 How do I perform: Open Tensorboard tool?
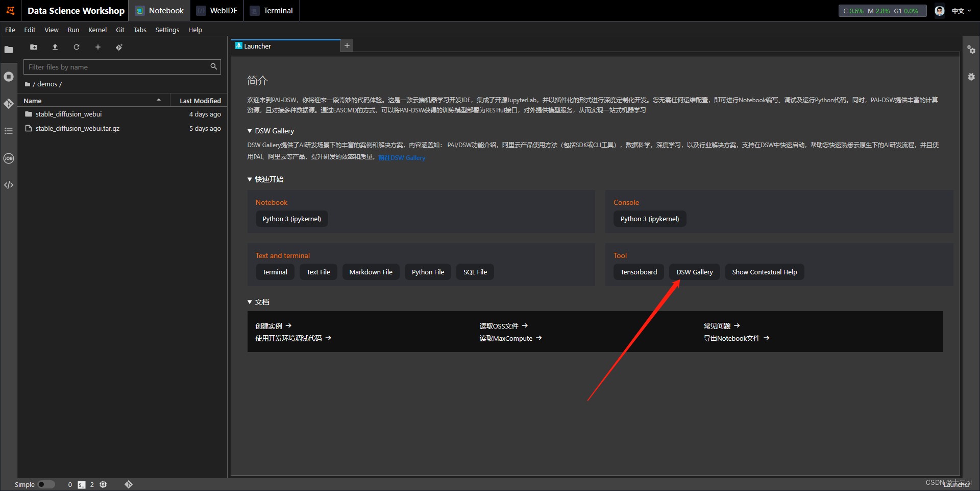(639, 272)
